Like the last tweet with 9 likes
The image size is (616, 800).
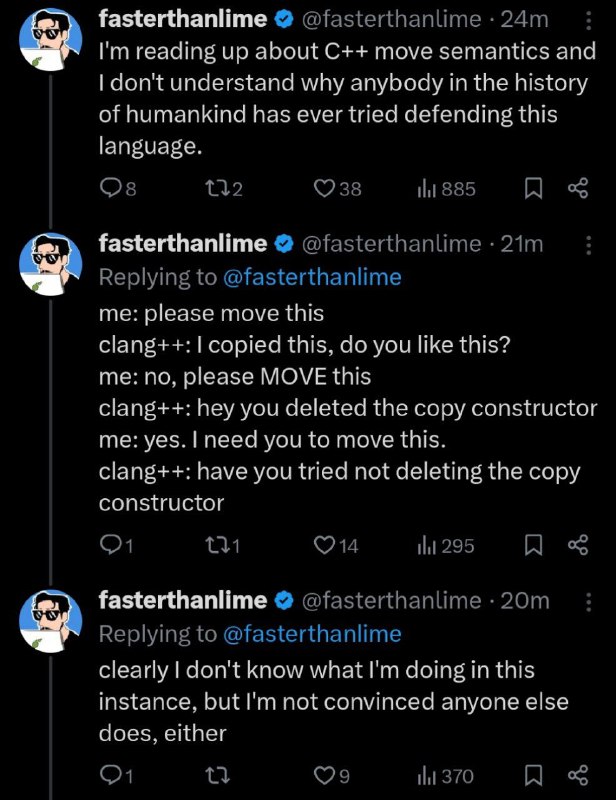tap(332, 776)
